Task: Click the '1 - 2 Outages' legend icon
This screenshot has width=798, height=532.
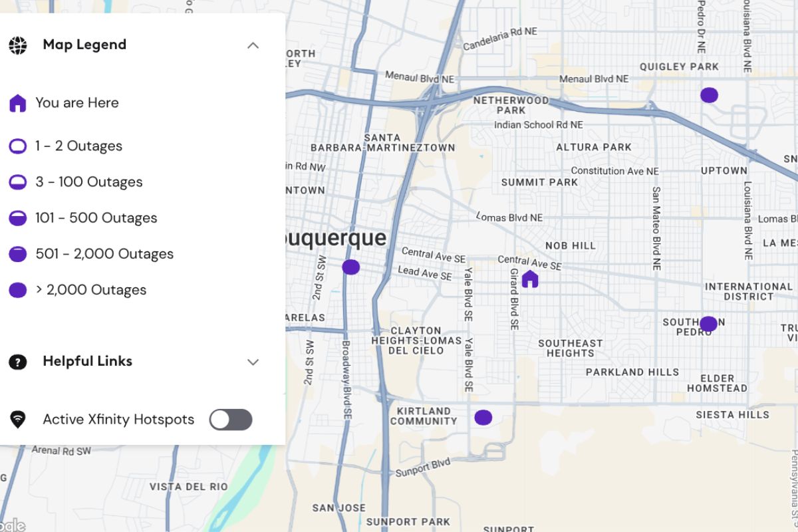Action: tap(18, 146)
